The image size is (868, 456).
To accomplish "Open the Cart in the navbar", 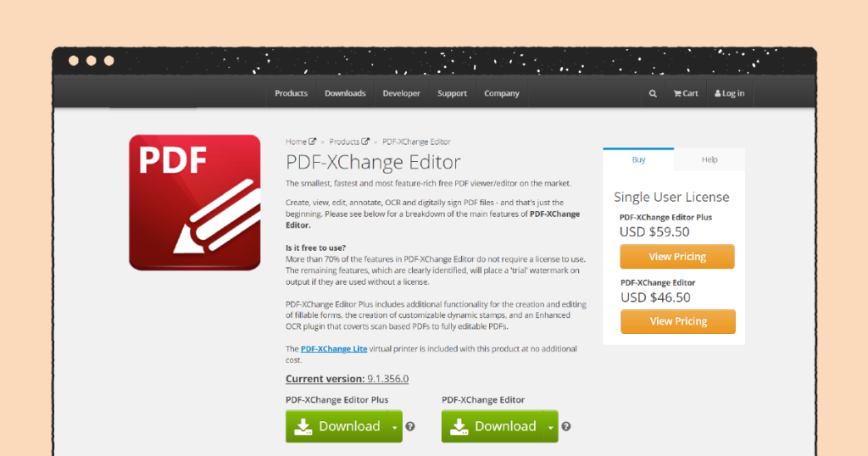I will (x=686, y=93).
